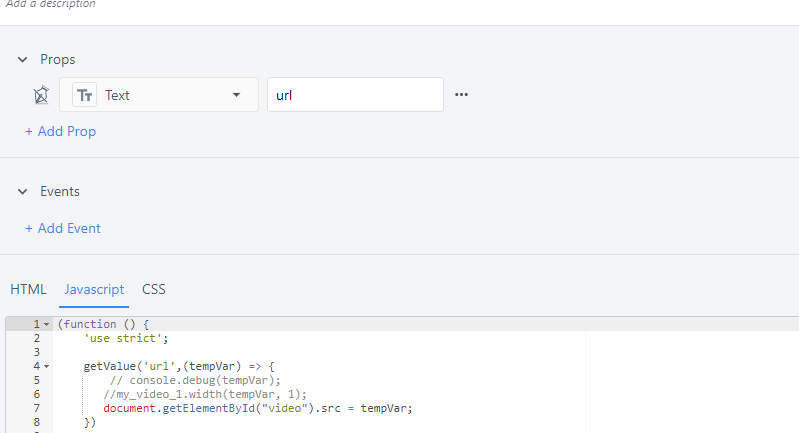
Task: Click the + Add Event link
Action: (63, 228)
